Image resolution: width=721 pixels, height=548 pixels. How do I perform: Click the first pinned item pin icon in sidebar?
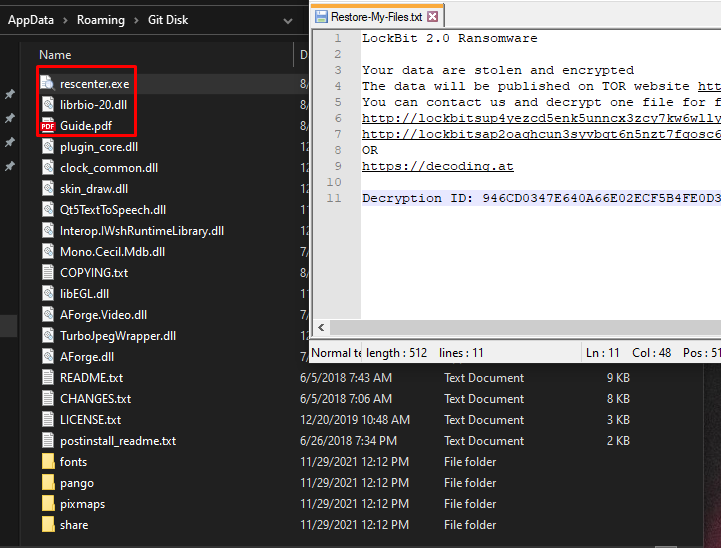coord(10,94)
